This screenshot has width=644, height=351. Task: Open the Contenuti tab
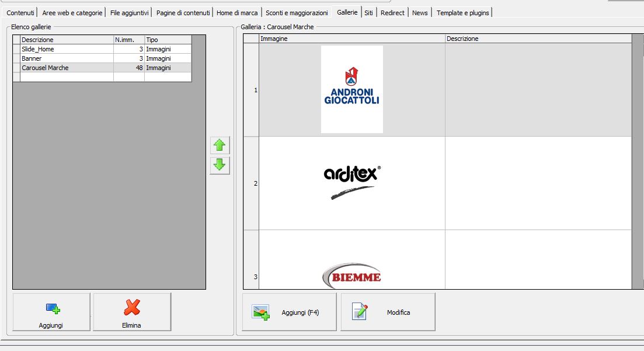pyautogui.click(x=20, y=13)
